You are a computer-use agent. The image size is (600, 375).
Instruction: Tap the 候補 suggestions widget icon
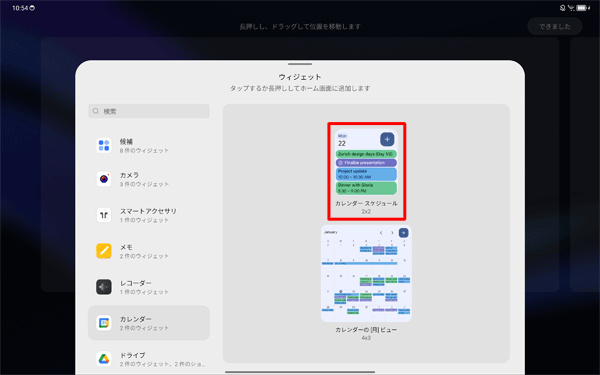point(104,145)
